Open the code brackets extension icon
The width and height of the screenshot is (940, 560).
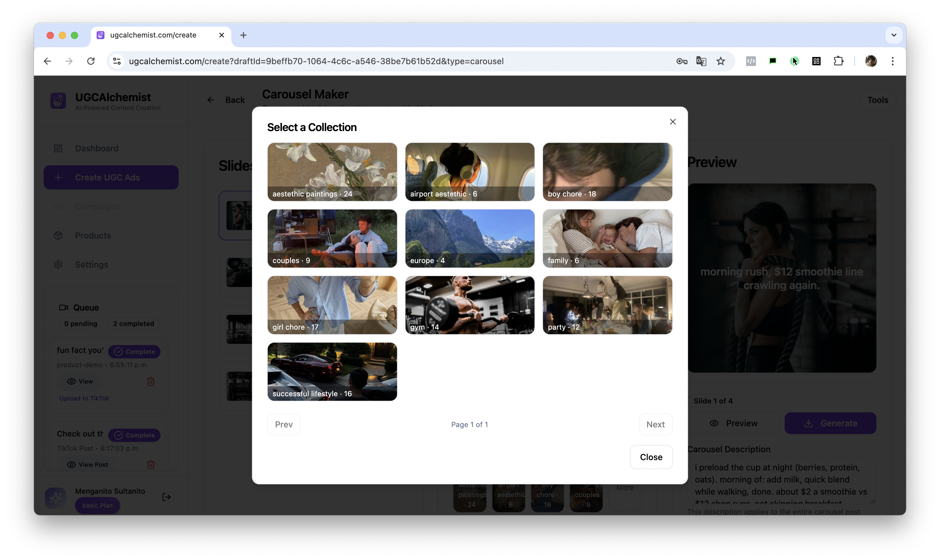pos(750,61)
